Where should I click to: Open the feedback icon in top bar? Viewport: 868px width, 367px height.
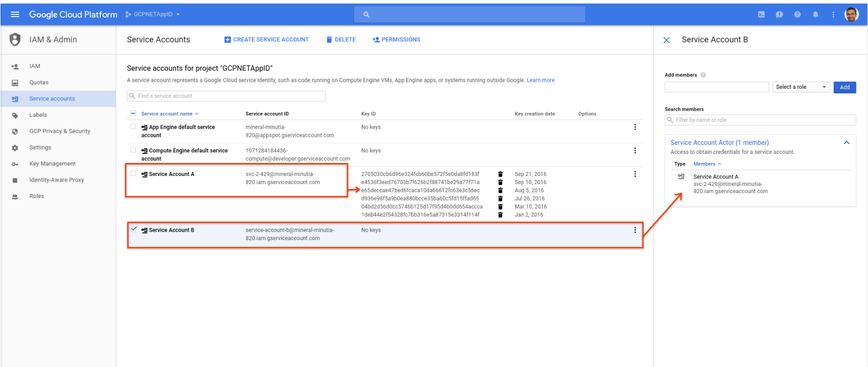coord(779,15)
